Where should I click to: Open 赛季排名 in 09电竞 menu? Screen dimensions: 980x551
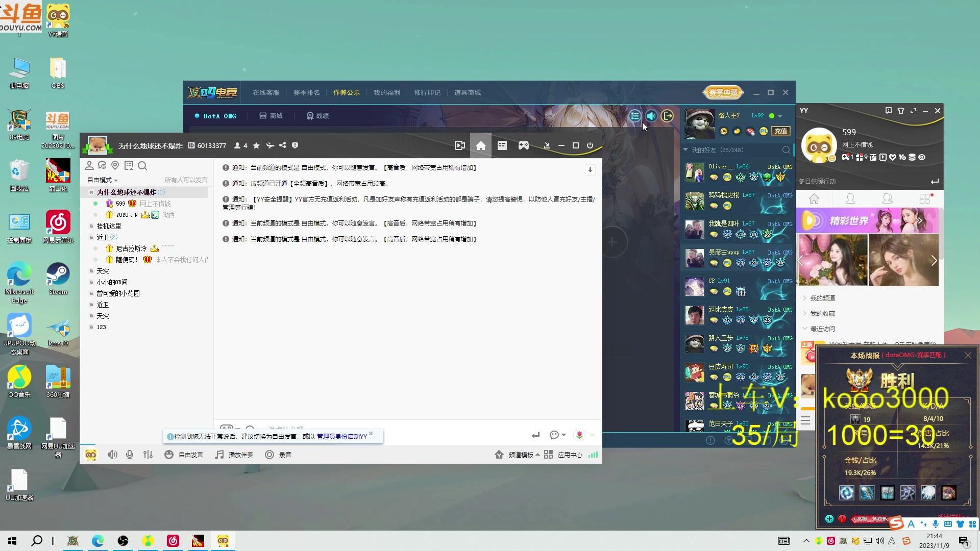[306, 93]
